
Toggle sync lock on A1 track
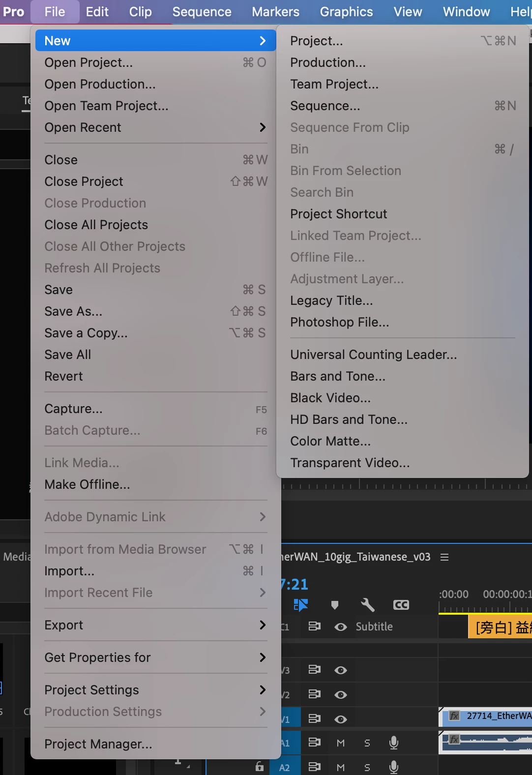pyautogui.click(x=315, y=743)
